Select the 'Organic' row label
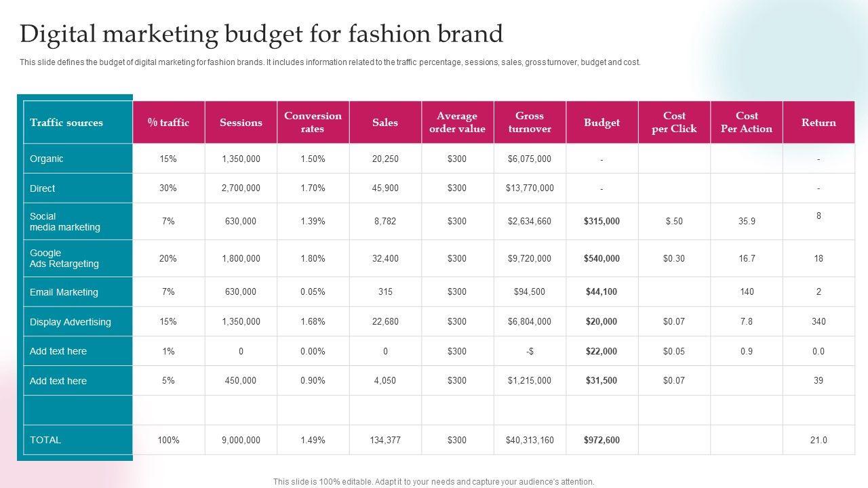The image size is (868, 488). [47, 159]
